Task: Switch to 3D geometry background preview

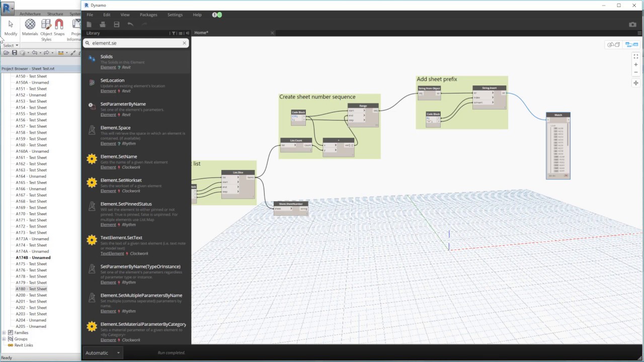Action: pyautogui.click(x=613, y=45)
